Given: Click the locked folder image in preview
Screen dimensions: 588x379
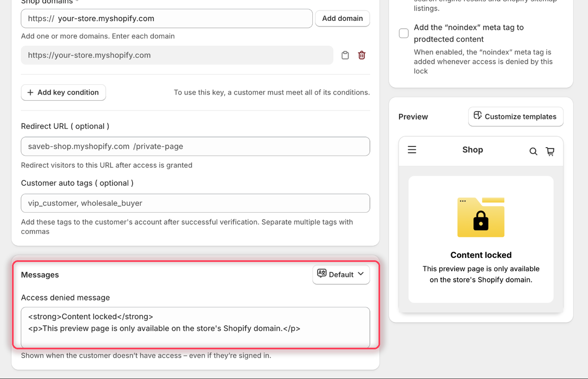Looking at the screenshot, I should pos(481,217).
